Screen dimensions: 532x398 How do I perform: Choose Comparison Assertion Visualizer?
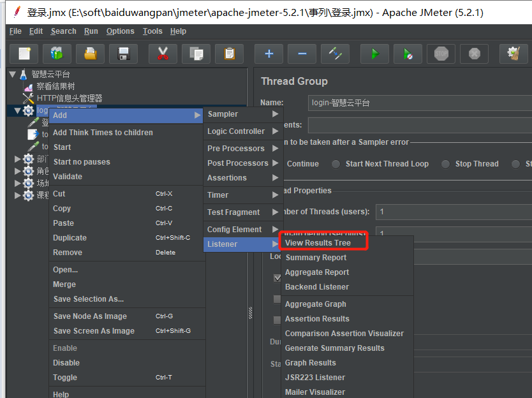pyautogui.click(x=348, y=333)
